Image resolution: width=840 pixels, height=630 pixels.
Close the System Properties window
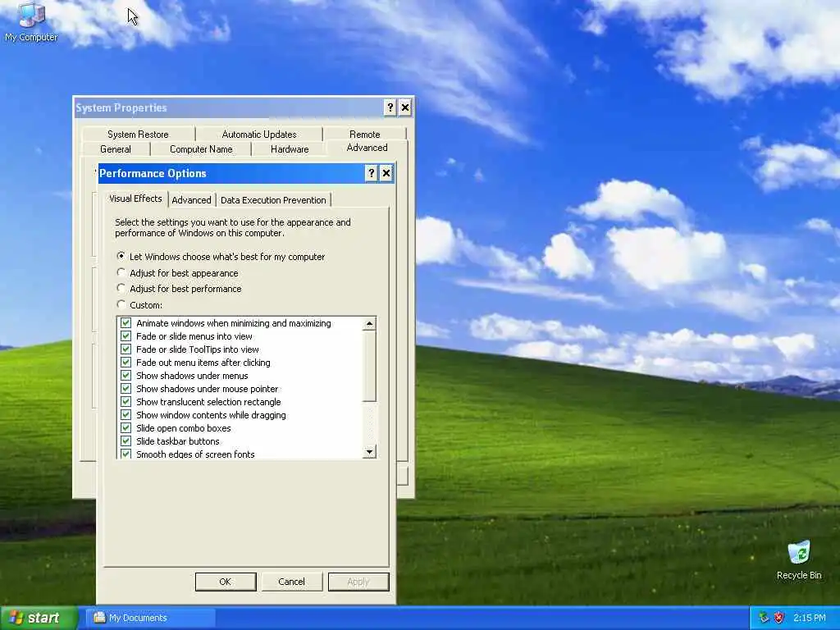[x=405, y=107]
